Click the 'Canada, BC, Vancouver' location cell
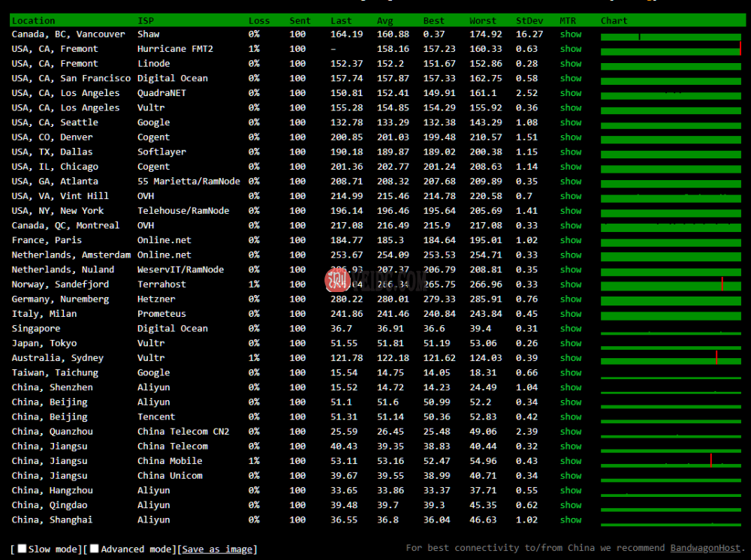Viewport: 751px width, 560px height. click(68, 34)
